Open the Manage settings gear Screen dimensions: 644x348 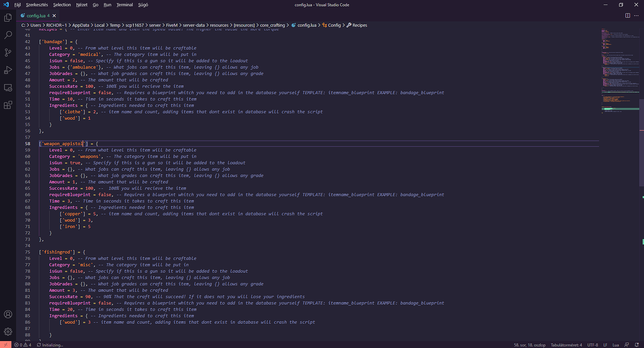point(7,332)
